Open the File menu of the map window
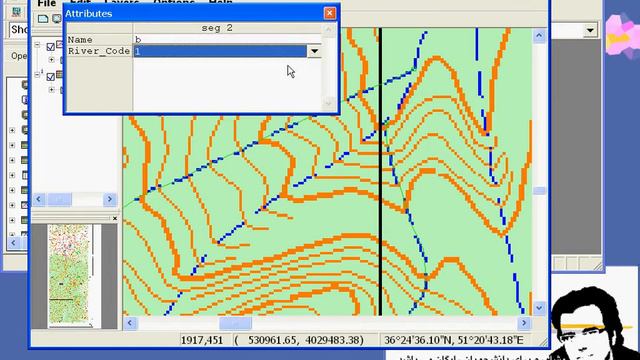Image resolution: width=640 pixels, height=360 pixels. 47,3
